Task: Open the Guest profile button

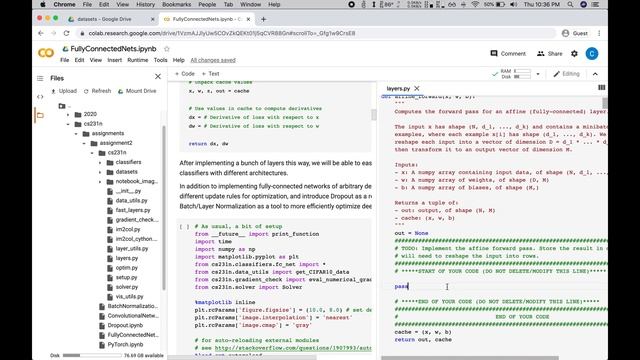Action: [x=575, y=33]
